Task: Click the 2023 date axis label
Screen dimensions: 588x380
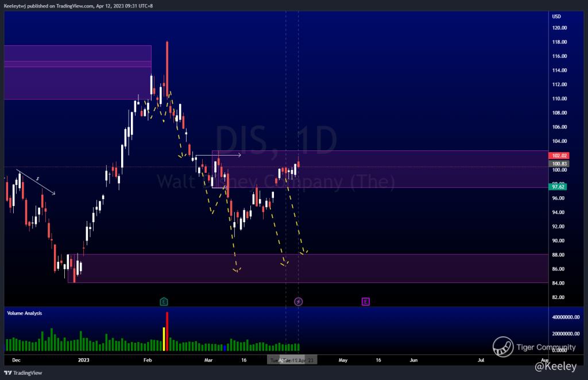Action: coord(84,360)
